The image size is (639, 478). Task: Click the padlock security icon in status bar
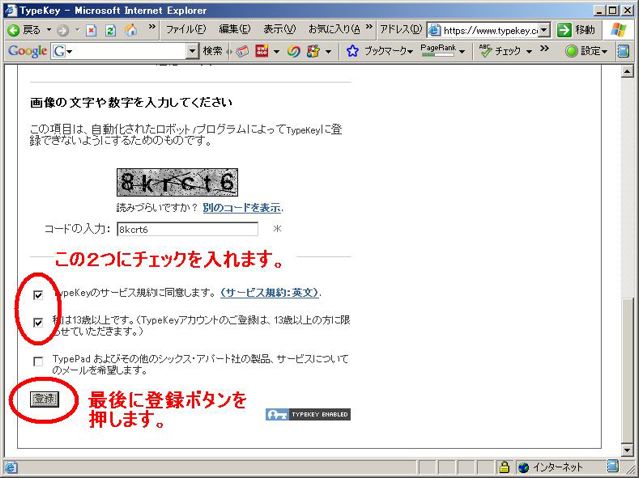tap(505, 467)
